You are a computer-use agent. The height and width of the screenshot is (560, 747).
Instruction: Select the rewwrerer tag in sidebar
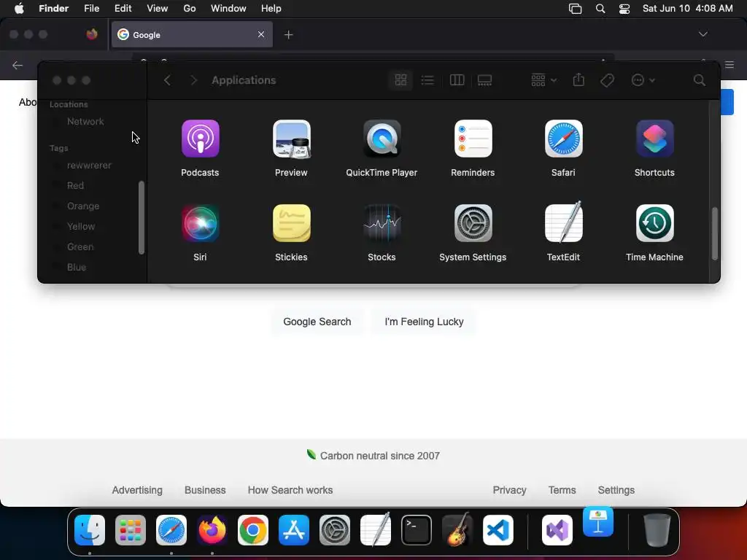89,166
